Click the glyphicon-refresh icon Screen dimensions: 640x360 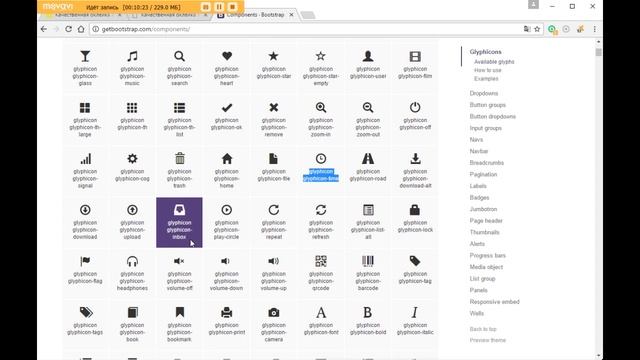click(x=321, y=210)
